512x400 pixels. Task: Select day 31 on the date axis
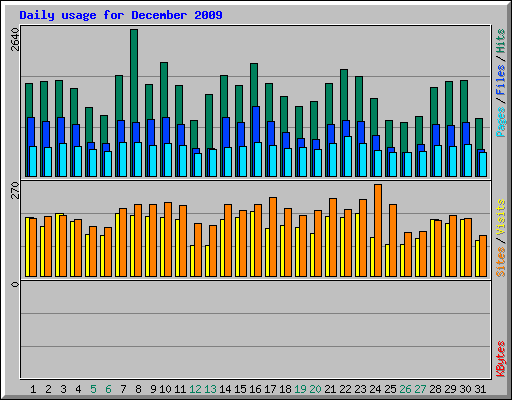(x=480, y=389)
